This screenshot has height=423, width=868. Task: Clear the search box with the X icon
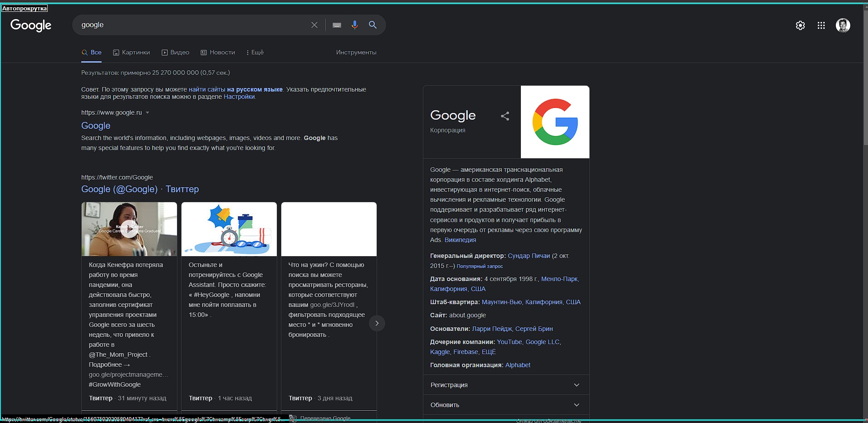pyautogui.click(x=314, y=25)
